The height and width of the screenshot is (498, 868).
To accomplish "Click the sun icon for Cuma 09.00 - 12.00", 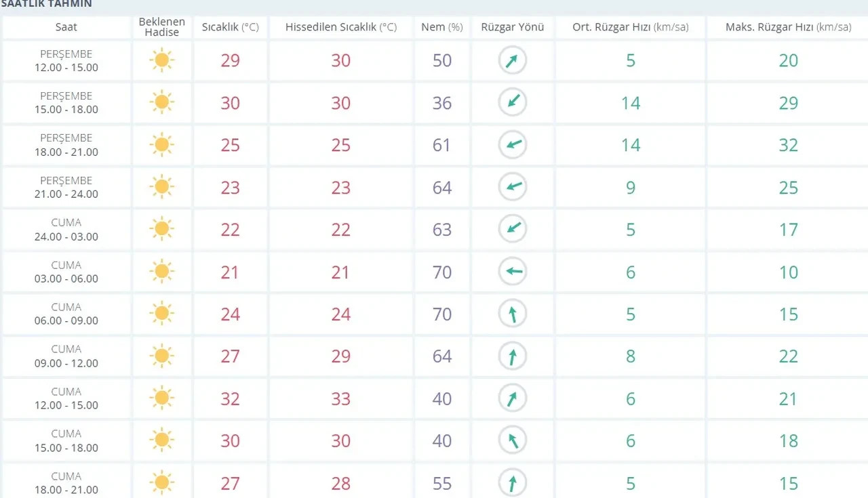I will (x=161, y=356).
